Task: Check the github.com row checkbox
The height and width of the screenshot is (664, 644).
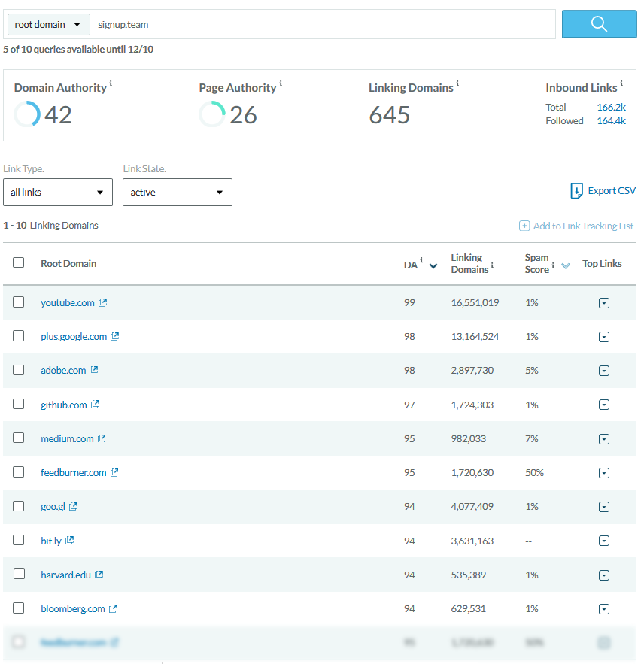Action: pyautogui.click(x=18, y=404)
